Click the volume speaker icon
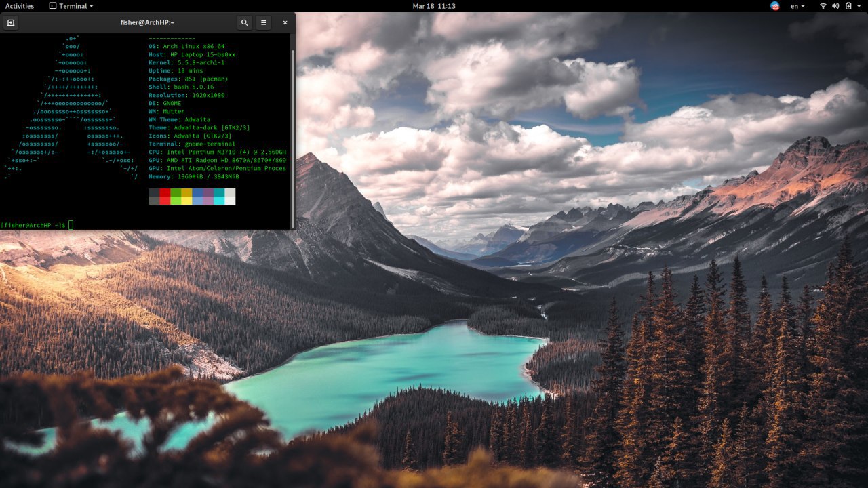This screenshot has height=488, width=868. [x=835, y=6]
